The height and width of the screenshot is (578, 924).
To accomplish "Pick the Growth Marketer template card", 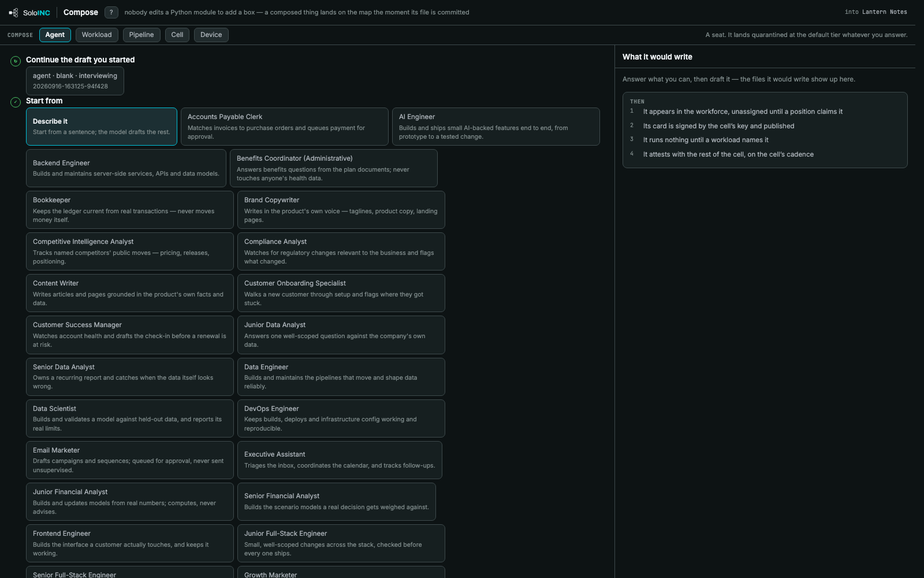I will click(341, 572).
